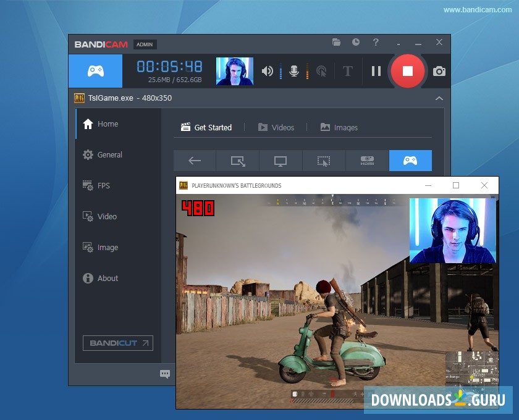Open the recording time scheduler dropdown
The height and width of the screenshot is (420, 519).
click(355, 43)
